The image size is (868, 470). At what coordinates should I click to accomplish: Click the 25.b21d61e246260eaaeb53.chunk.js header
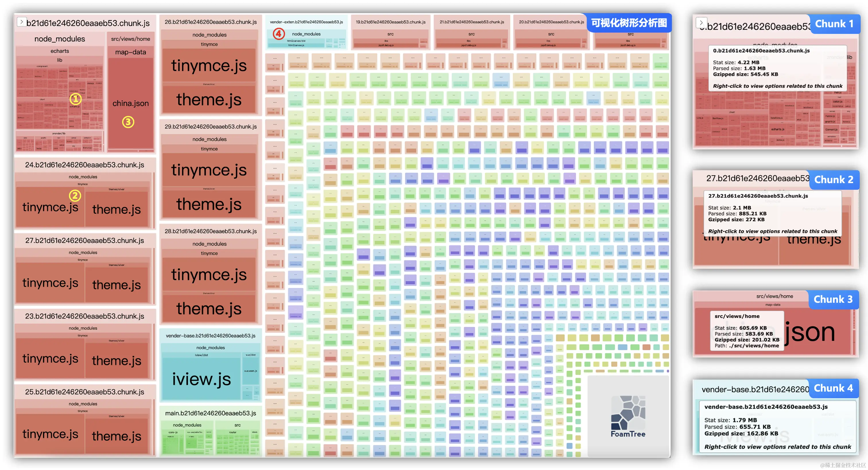pos(85,392)
